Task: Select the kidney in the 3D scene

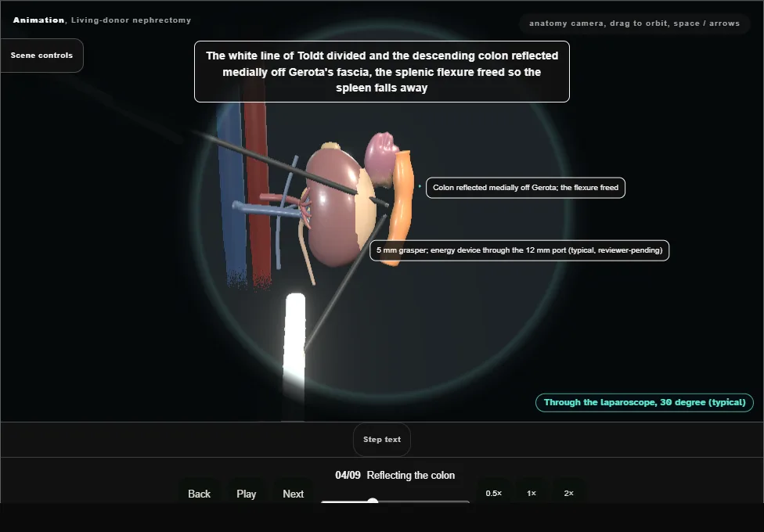Action: [x=333, y=214]
